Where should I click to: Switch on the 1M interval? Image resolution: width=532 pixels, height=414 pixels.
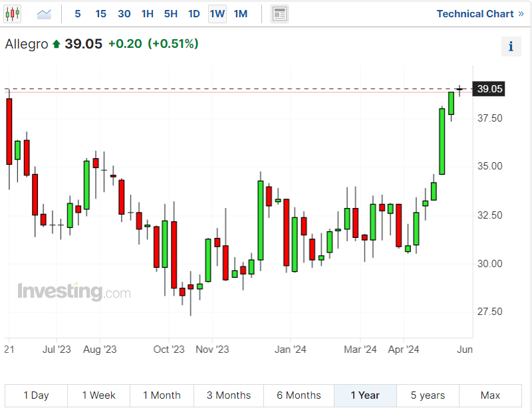[240, 13]
